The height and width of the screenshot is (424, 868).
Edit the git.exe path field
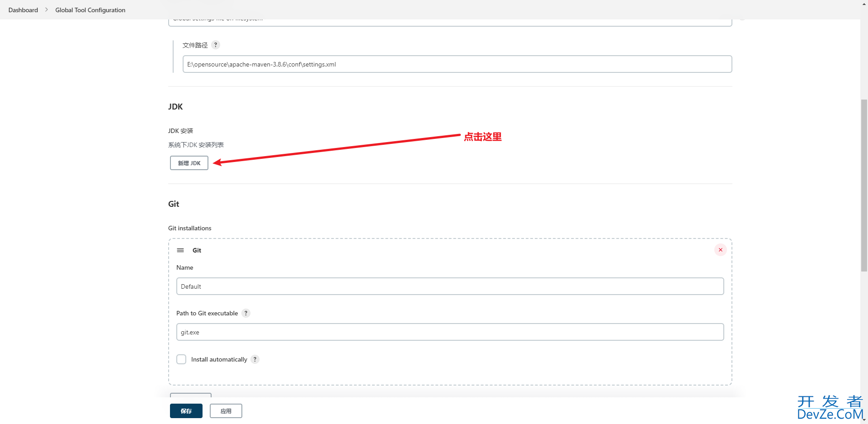click(450, 332)
